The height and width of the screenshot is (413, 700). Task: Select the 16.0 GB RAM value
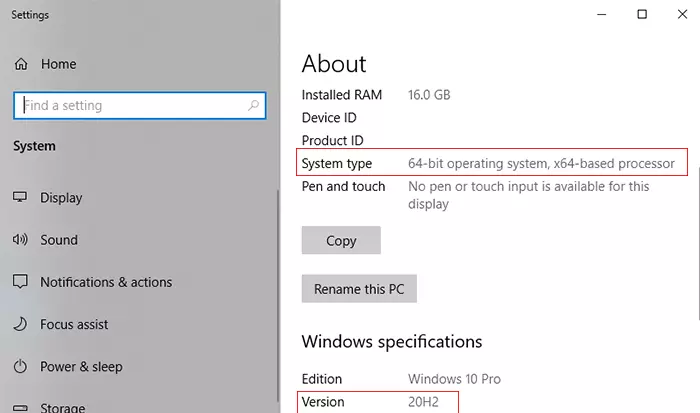429,95
